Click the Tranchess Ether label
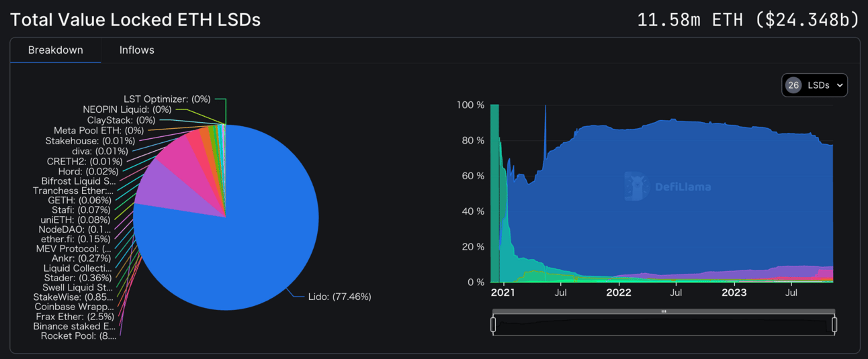The image size is (868, 359). pos(73,191)
